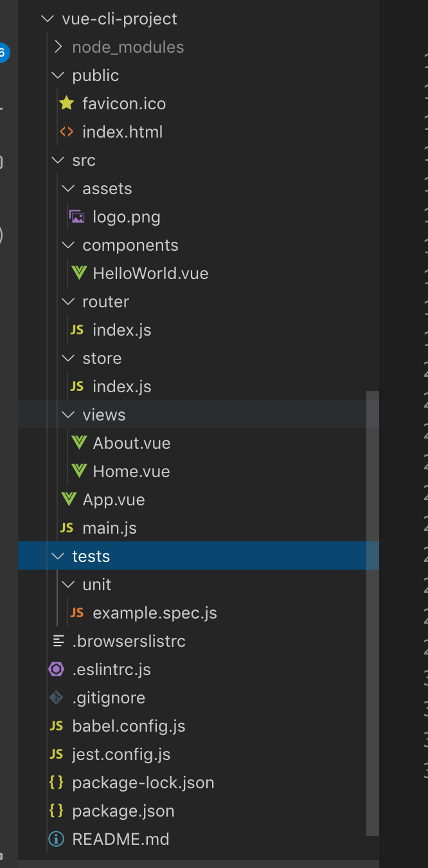Click the info icon next to README.md
This screenshot has width=428, height=868.
tap(57, 839)
